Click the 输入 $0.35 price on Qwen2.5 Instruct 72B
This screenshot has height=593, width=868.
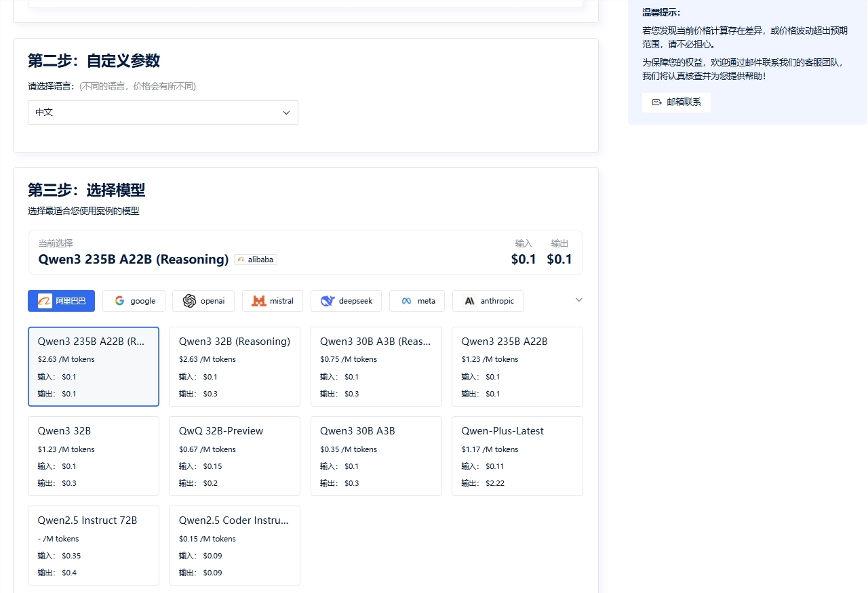(x=59, y=556)
